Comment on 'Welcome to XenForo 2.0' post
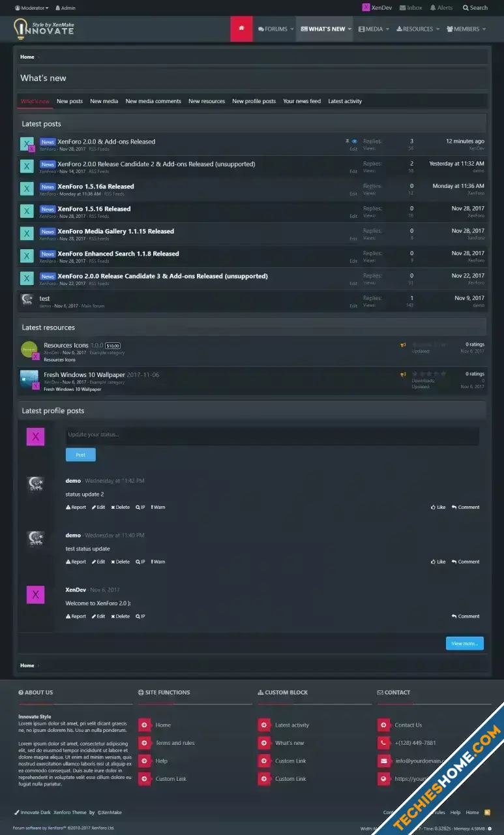Viewport: 504px width, 835px height. click(x=466, y=616)
